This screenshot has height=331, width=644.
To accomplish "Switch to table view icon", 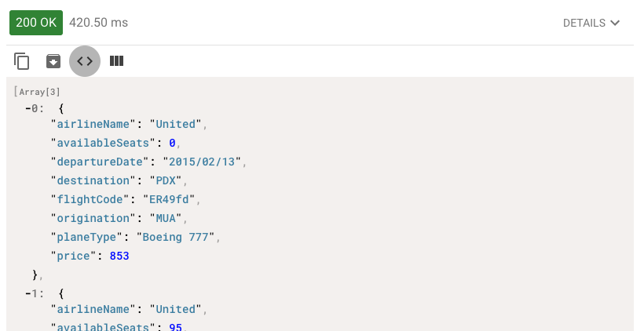I will 117,61.
